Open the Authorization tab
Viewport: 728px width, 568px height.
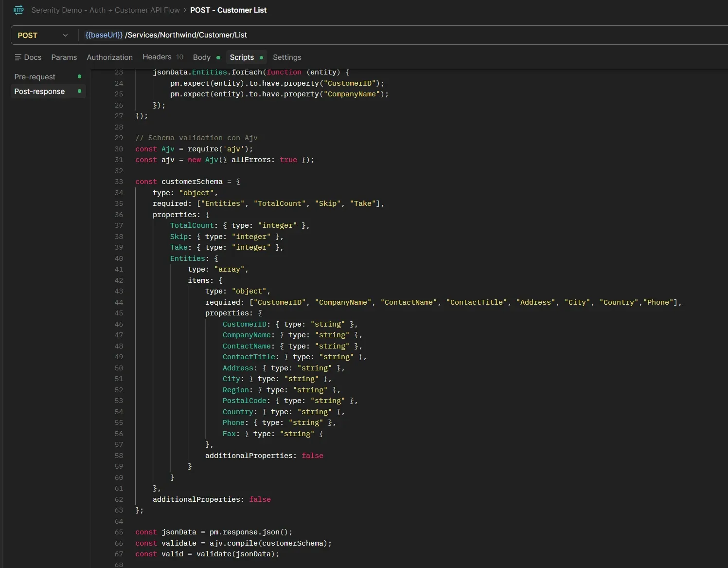pos(109,57)
